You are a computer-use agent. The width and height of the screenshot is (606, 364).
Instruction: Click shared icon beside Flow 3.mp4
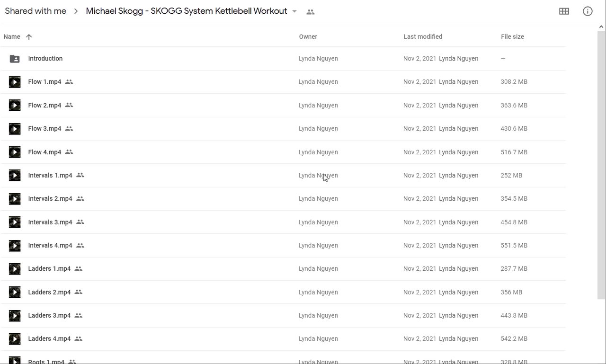[69, 129]
